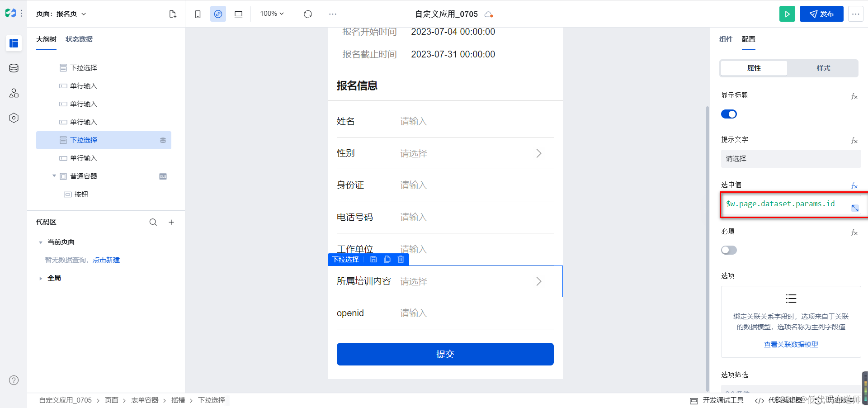Expand the 全局 section
The image size is (868, 408).
coord(41,279)
